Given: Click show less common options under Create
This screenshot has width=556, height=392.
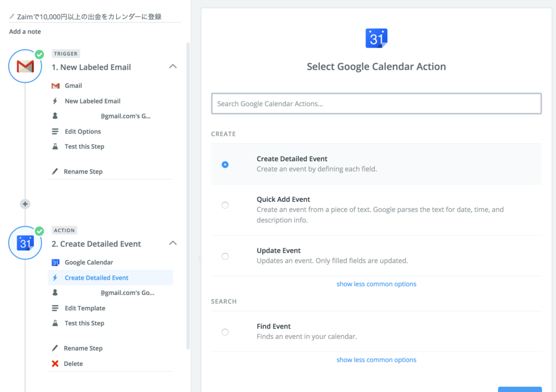Looking at the screenshot, I should pos(376,284).
